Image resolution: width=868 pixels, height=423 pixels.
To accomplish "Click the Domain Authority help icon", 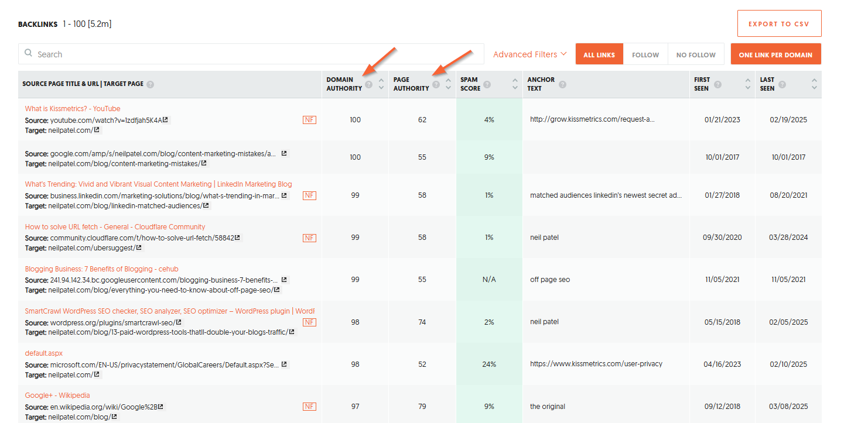I will pyautogui.click(x=368, y=84).
